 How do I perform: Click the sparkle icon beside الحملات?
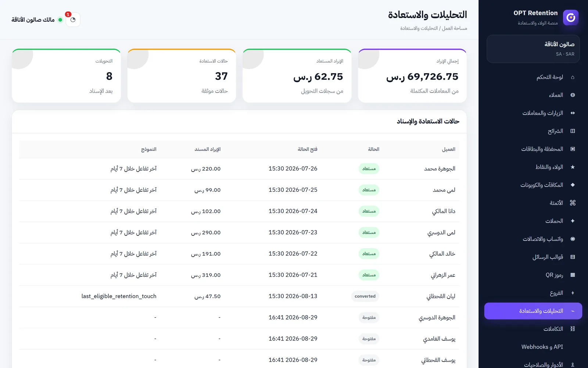(x=573, y=221)
